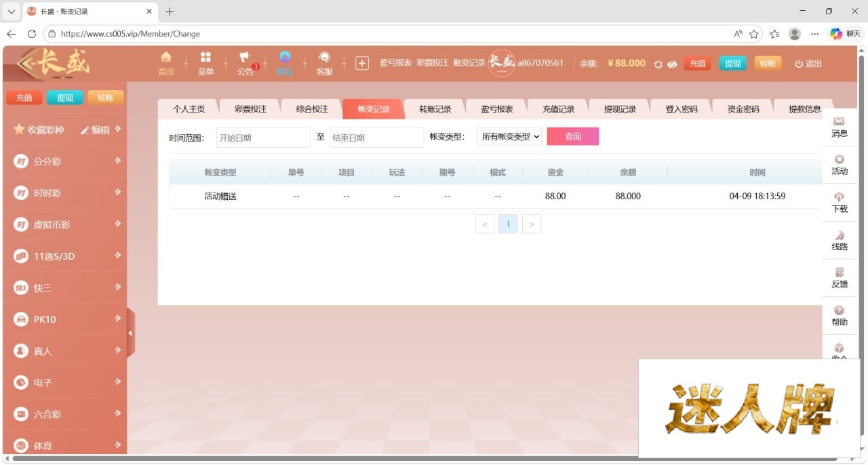Open the 客服 customer service icon

click(x=324, y=58)
